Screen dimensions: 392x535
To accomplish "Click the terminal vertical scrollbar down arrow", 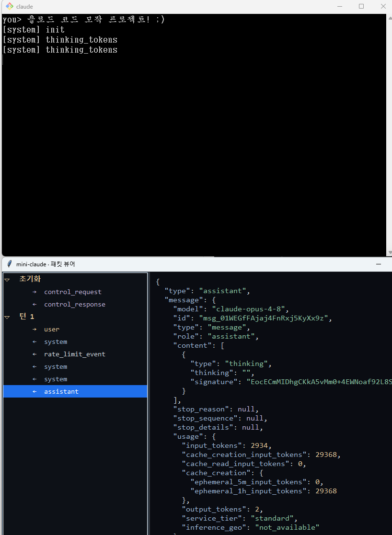I will coord(390,253).
